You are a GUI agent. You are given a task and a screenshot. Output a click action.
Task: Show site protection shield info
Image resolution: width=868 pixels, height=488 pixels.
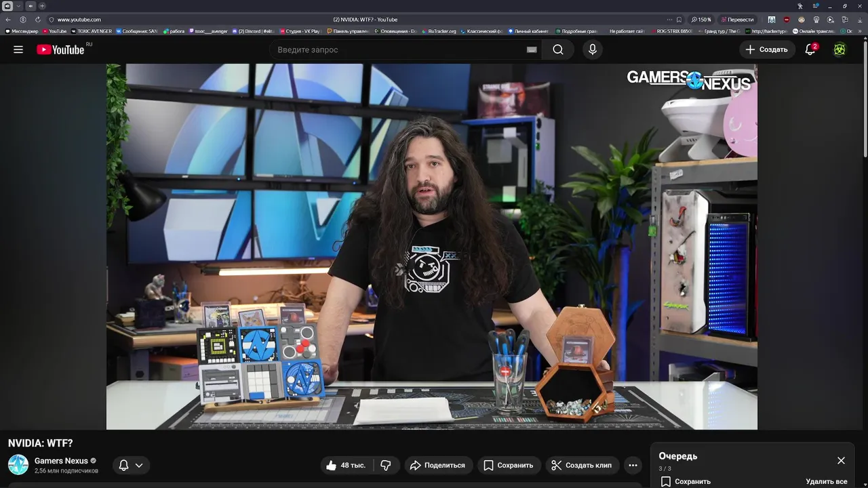click(52, 20)
